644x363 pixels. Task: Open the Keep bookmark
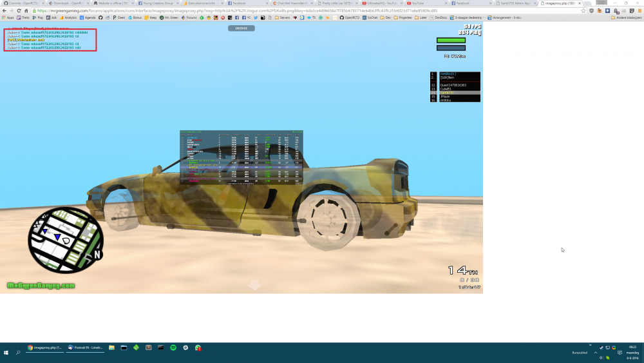click(151, 17)
